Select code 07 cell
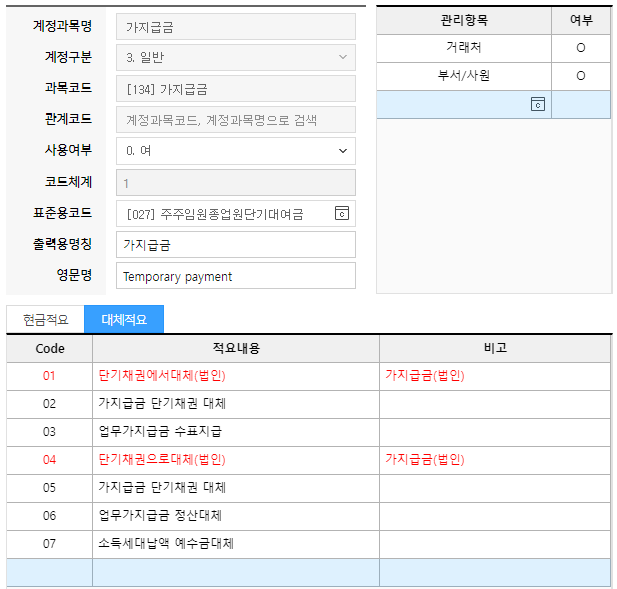Viewport: 617px width, 589px height. click(x=50, y=544)
